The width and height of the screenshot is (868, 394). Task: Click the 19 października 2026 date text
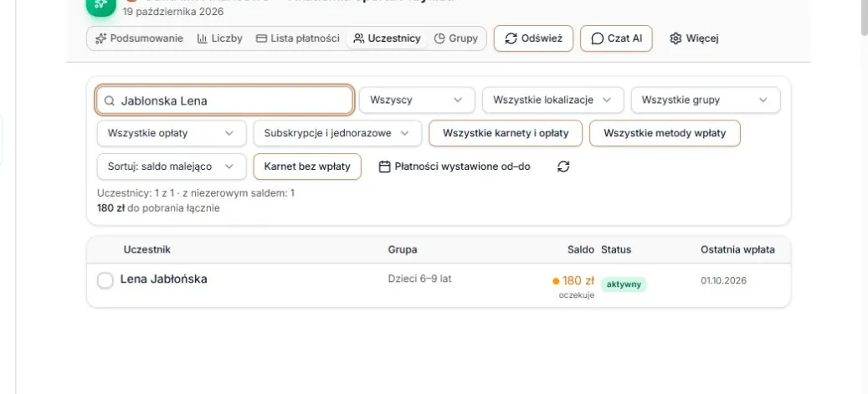tap(172, 12)
